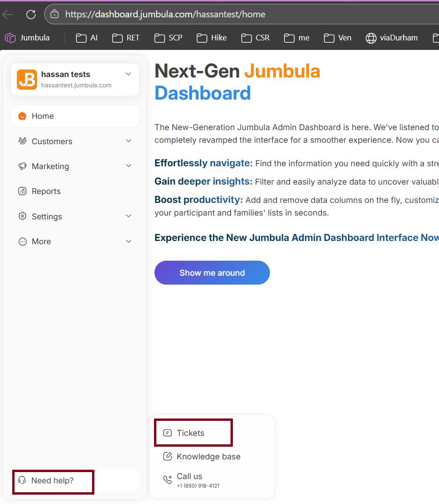
Task: Click the Home icon in sidebar
Action: [22, 116]
